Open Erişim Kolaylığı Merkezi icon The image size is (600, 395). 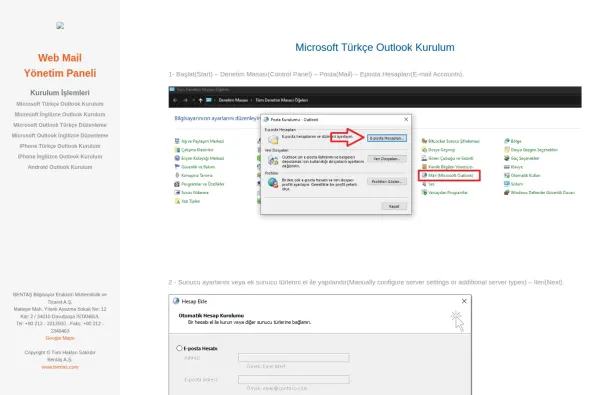point(177,158)
